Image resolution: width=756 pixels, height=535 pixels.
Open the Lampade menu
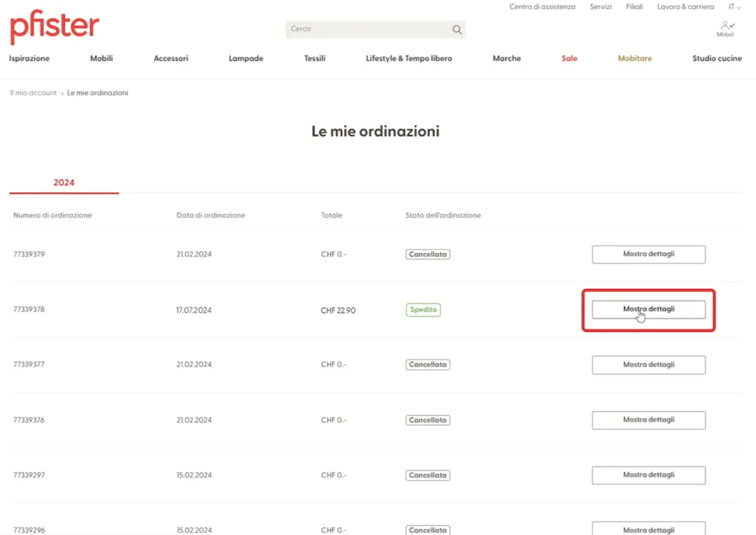(246, 59)
